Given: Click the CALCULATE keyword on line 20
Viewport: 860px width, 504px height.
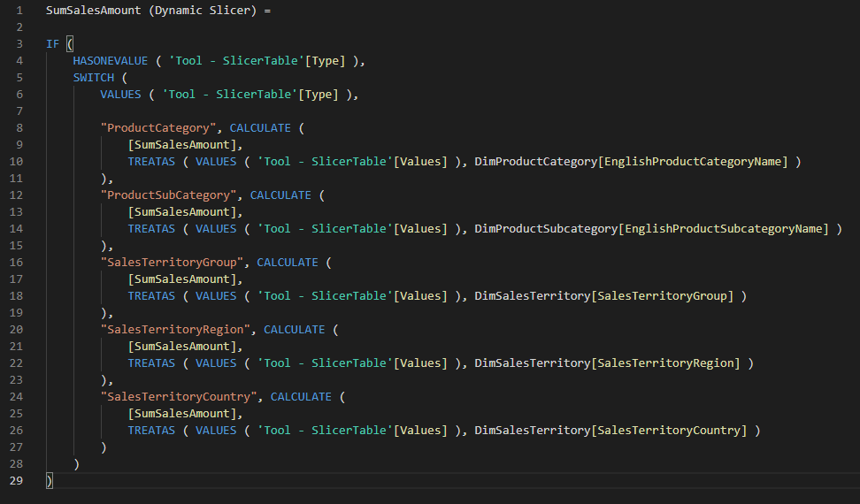Looking at the screenshot, I should (x=294, y=330).
